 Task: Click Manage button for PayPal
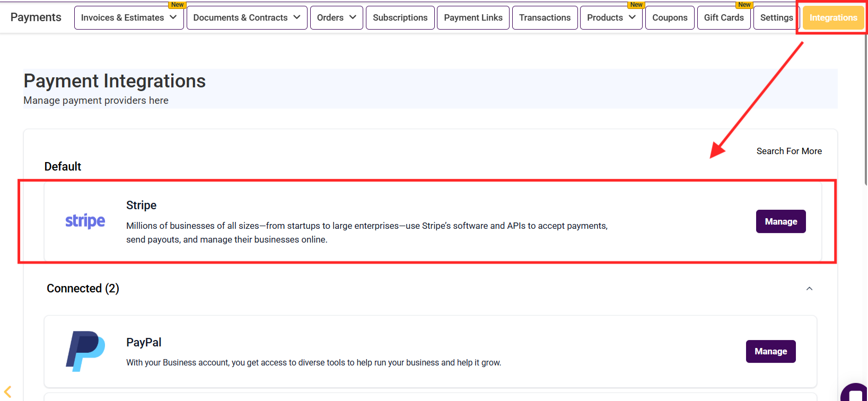[771, 351]
